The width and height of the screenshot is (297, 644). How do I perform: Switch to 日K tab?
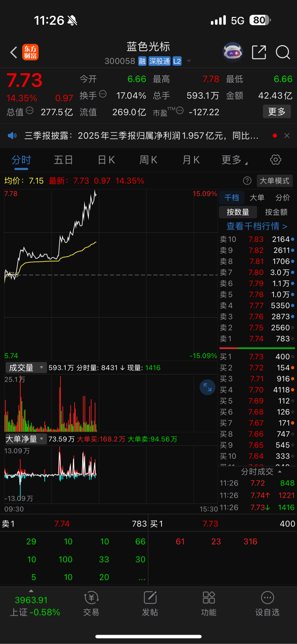pos(106,160)
